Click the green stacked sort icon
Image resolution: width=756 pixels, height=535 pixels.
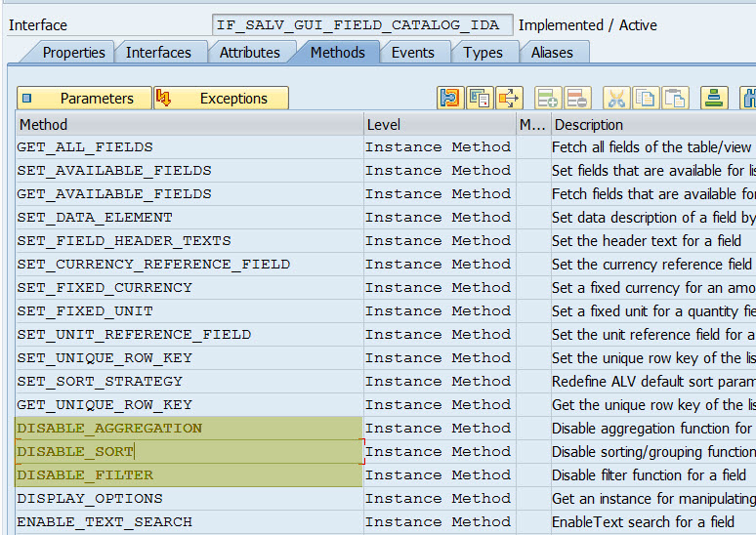(x=714, y=99)
